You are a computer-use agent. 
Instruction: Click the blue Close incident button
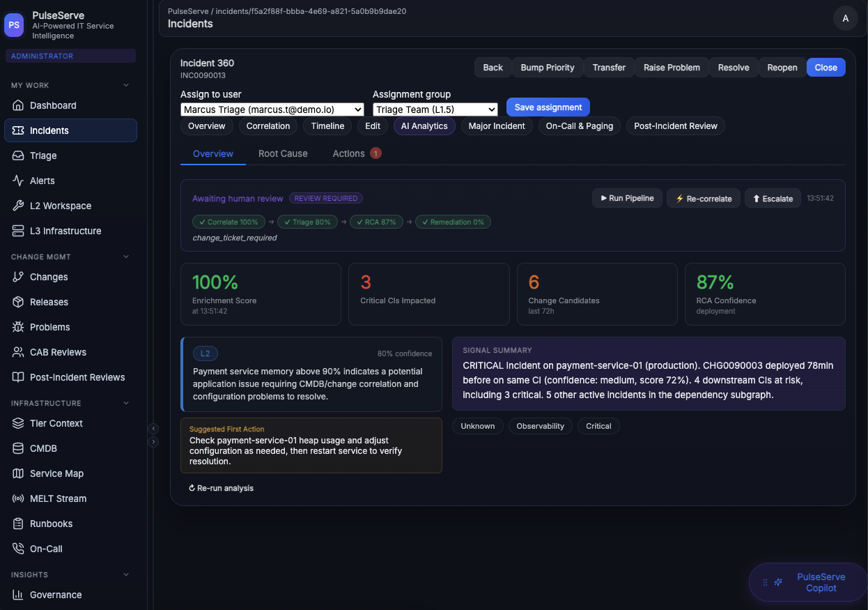(x=826, y=68)
